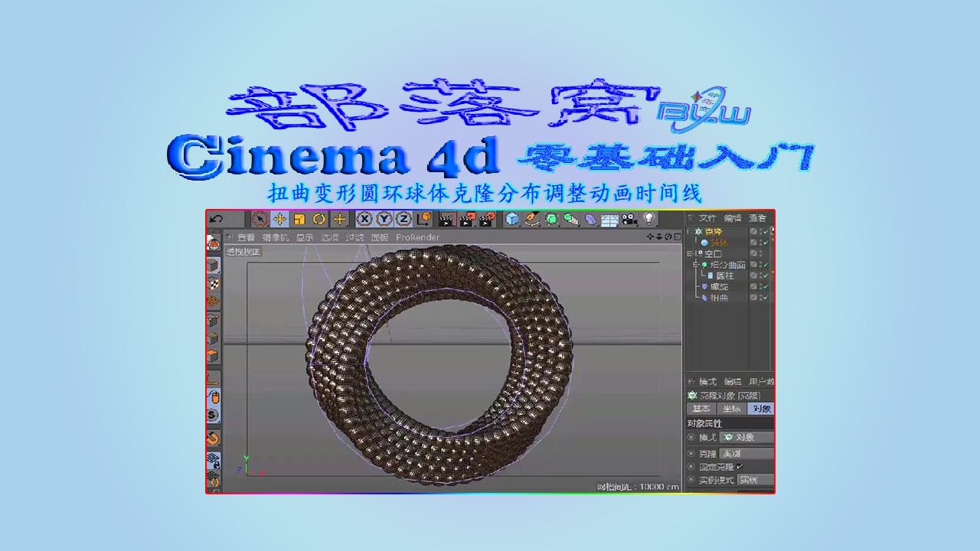This screenshot has width=980, height=551.
Task: Switch to the 对象 attribute tab
Action: (x=761, y=409)
